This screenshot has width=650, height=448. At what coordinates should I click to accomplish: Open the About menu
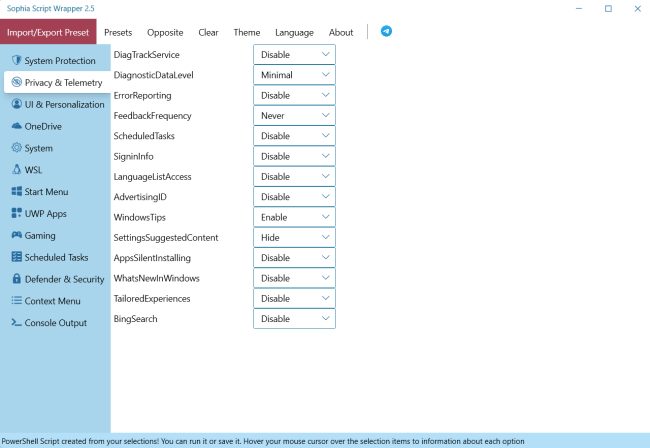pos(341,32)
